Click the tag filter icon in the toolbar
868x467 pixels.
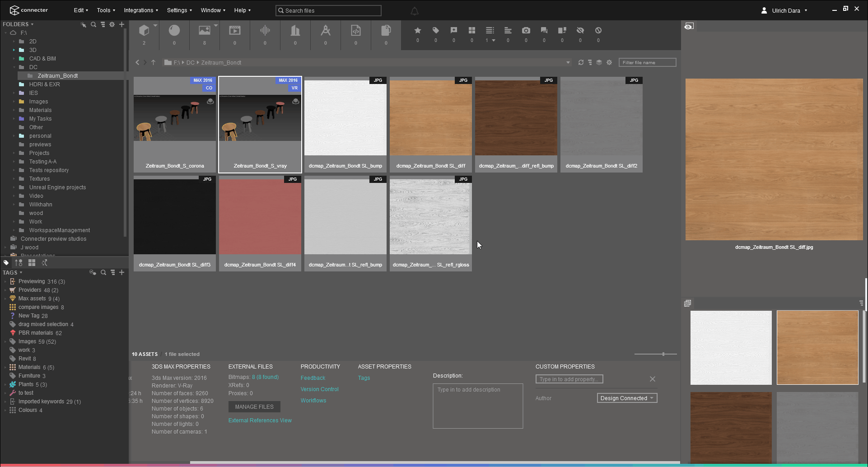(x=435, y=31)
